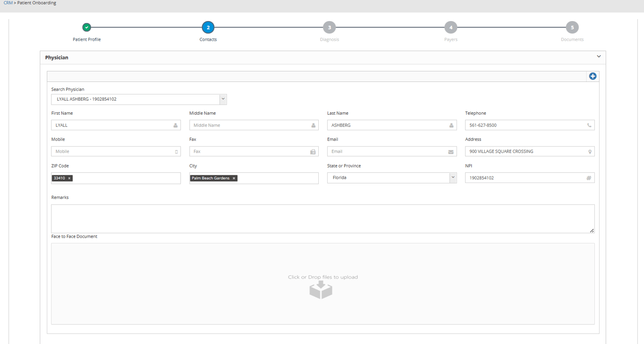Click the hash icon in NPI field
The height and width of the screenshot is (344, 644).
pos(589,178)
